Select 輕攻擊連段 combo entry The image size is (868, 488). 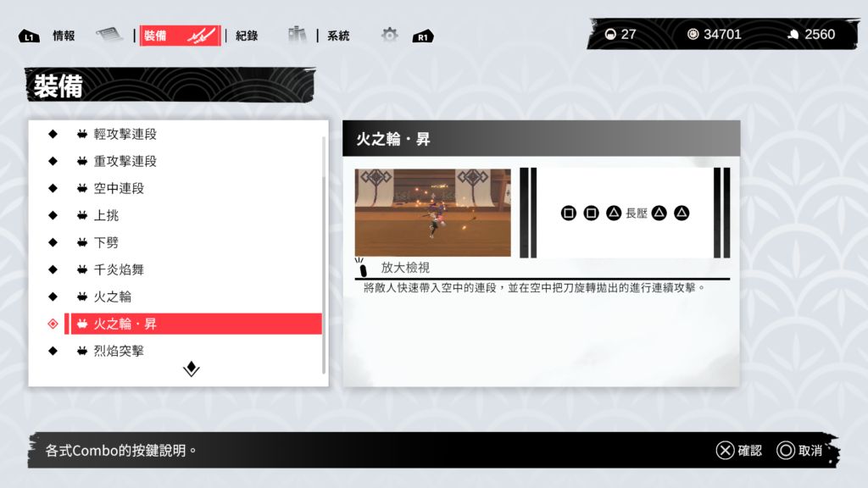tap(125, 134)
